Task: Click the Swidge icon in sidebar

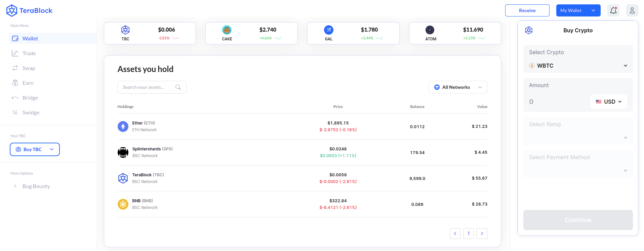Action: tap(15, 112)
